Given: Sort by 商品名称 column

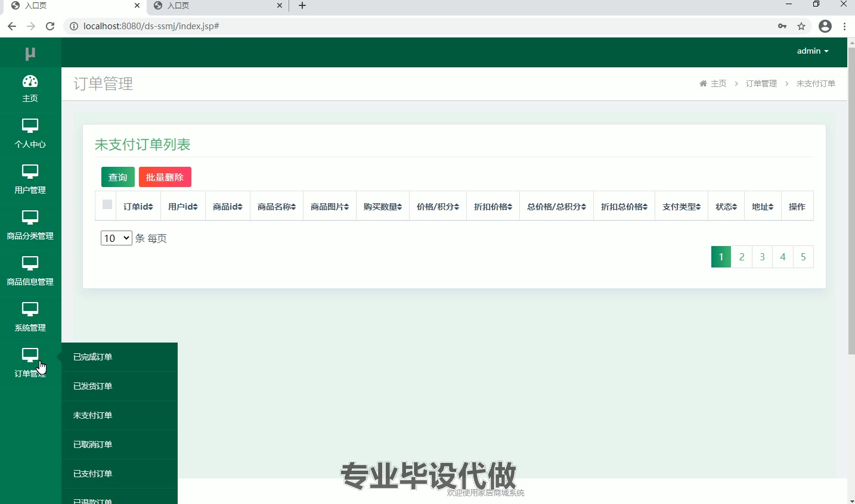Looking at the screenshot, I should [277, 207].
